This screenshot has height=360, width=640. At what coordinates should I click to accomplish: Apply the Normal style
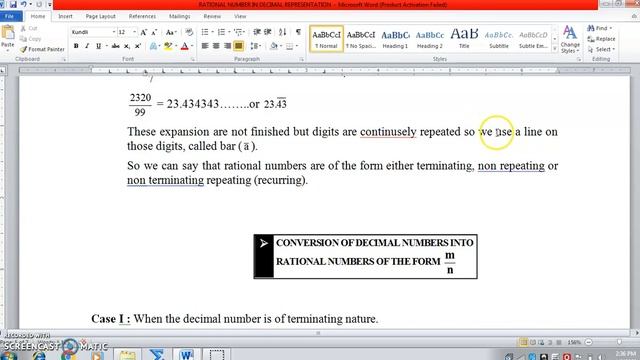[326, 39]
